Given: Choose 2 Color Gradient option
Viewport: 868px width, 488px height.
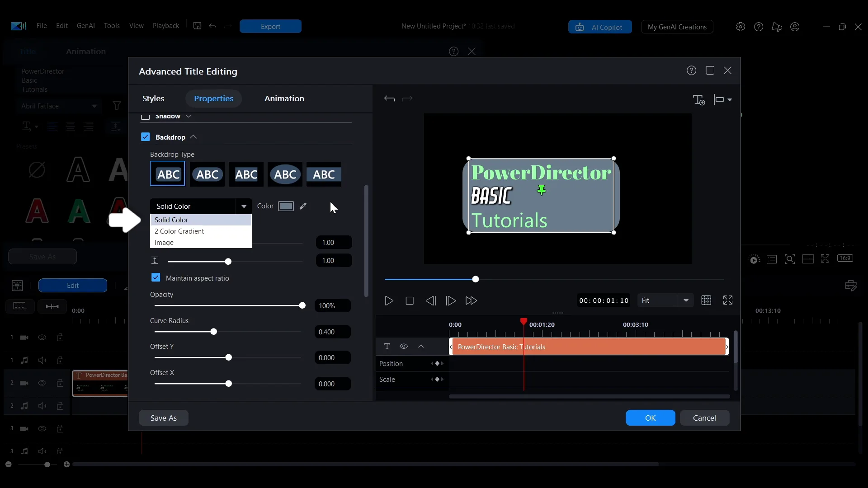Looking at the screenshot, I should coord(201,231).
